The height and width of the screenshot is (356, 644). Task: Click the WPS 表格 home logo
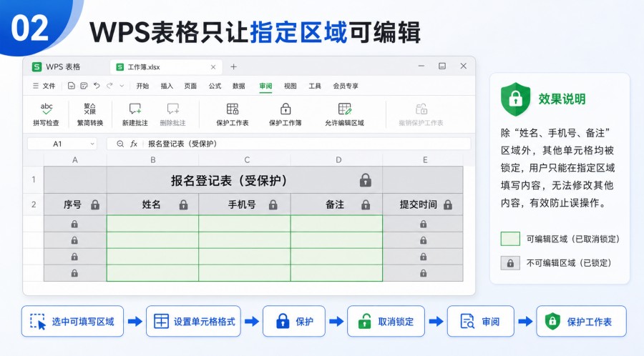37,67
